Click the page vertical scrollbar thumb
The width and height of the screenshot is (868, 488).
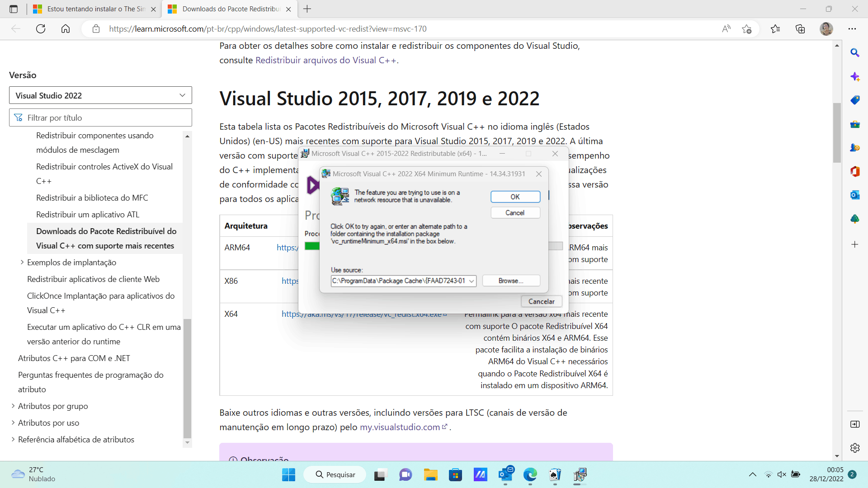pyautogui.click(x=837, y=133)
